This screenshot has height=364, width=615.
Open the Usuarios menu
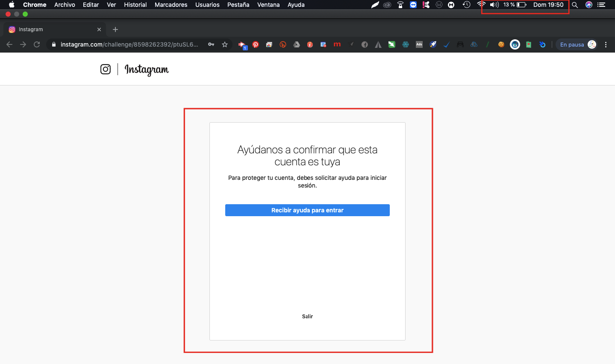(x=207, y=5)
